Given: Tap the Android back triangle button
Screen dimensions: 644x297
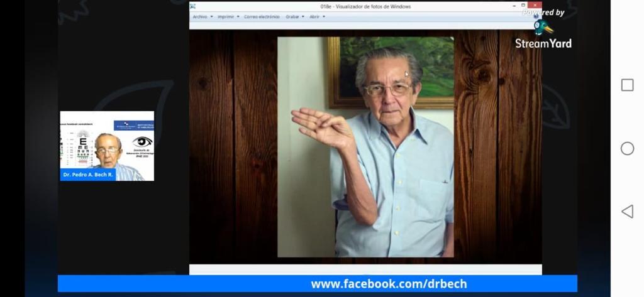Looking at the screenshot, I should 627,212.
